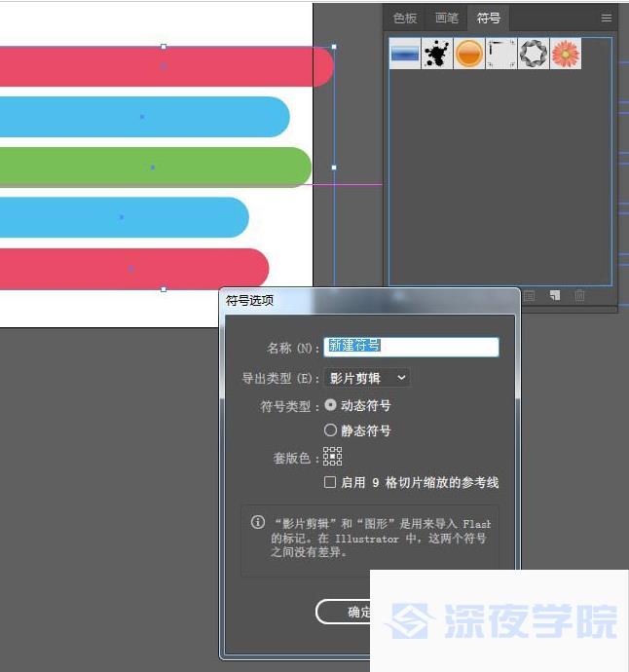Select the 动态符号 radio button
This screenshot has width=629, height=672.
(330, 405)
